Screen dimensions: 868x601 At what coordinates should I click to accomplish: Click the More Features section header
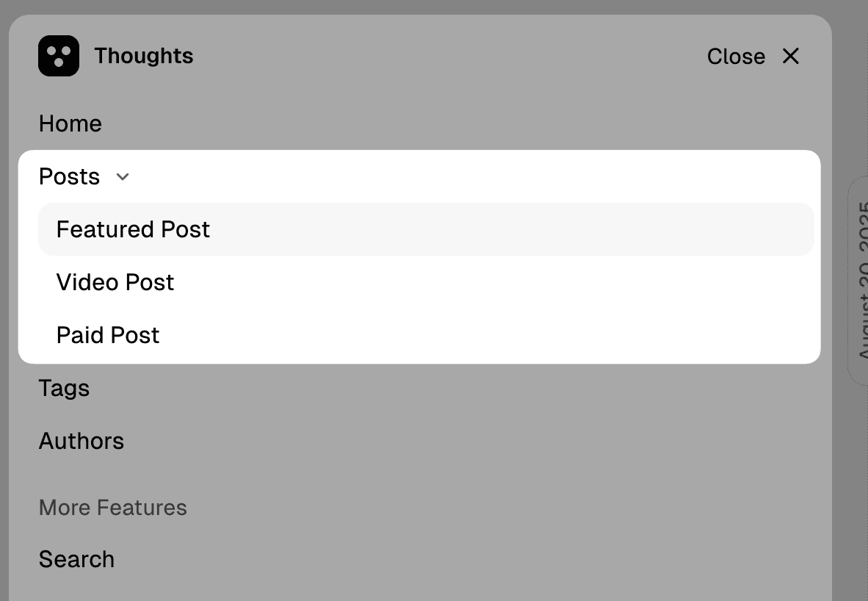(112, 507)
